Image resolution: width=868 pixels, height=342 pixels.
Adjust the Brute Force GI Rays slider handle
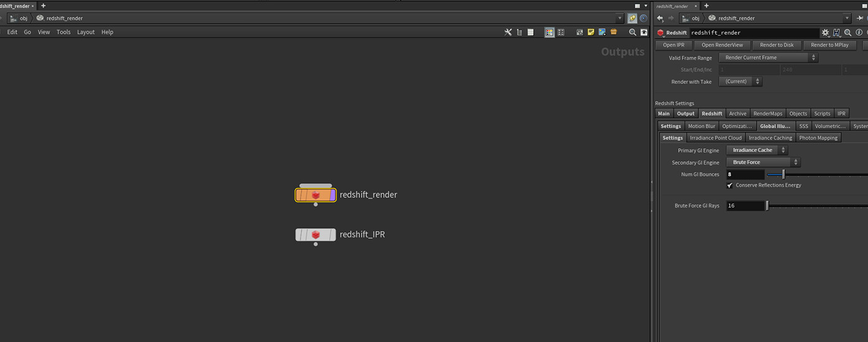coord(767,206)
